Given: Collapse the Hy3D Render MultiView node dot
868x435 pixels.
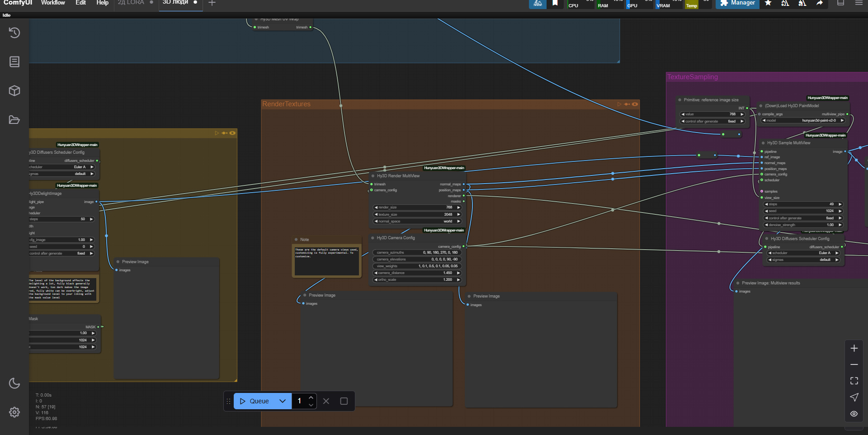Looking at the screenshot, I should pyautogui.click(x=373, y=176).
